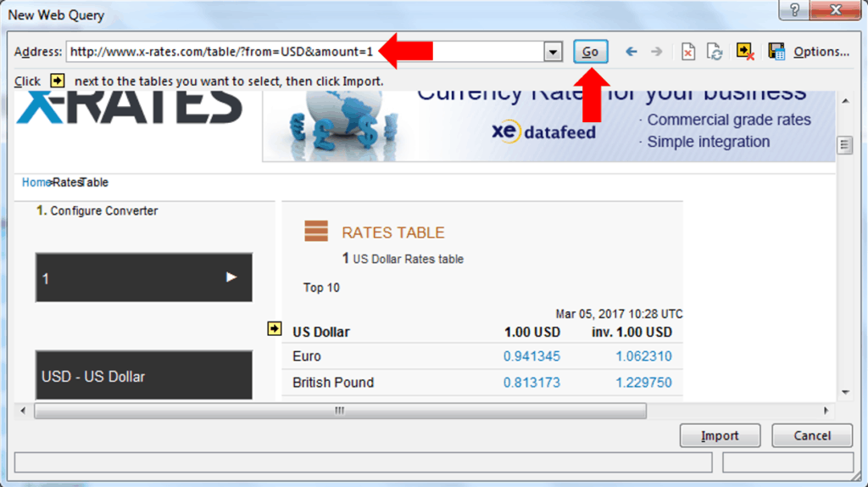Click the Euro rate 0.941345 link
The width and height of the screenshot is (868, 487).
(531, 356)
